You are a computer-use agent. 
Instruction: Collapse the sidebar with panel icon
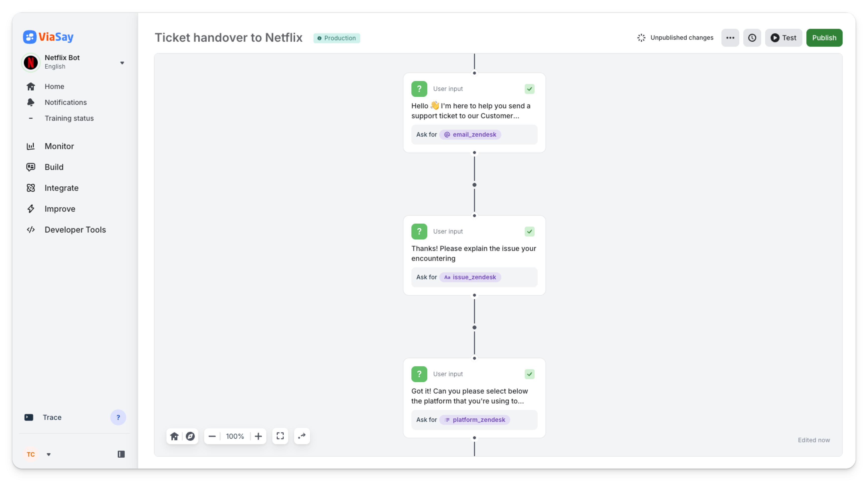point(121,454)
